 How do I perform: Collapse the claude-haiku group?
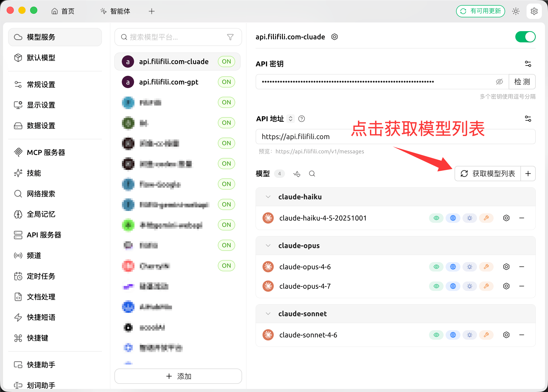268,197
